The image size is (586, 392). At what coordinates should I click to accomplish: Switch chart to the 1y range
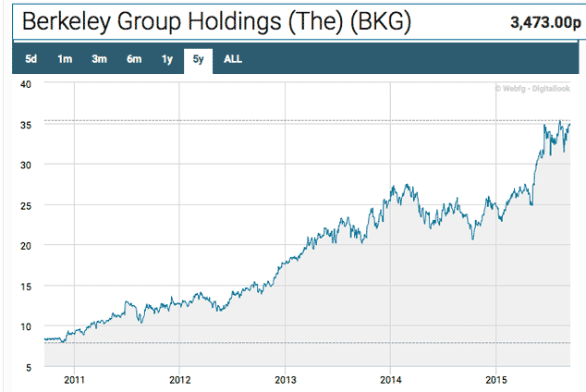[167, 60]
